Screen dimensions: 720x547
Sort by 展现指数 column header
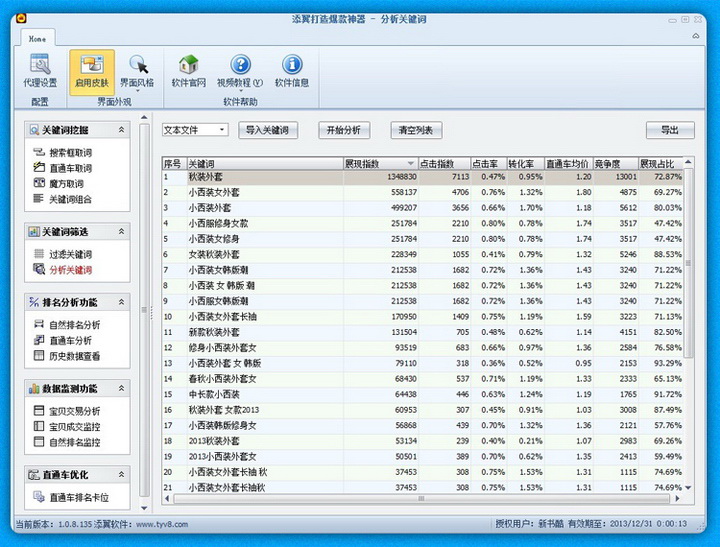(380, 164)
